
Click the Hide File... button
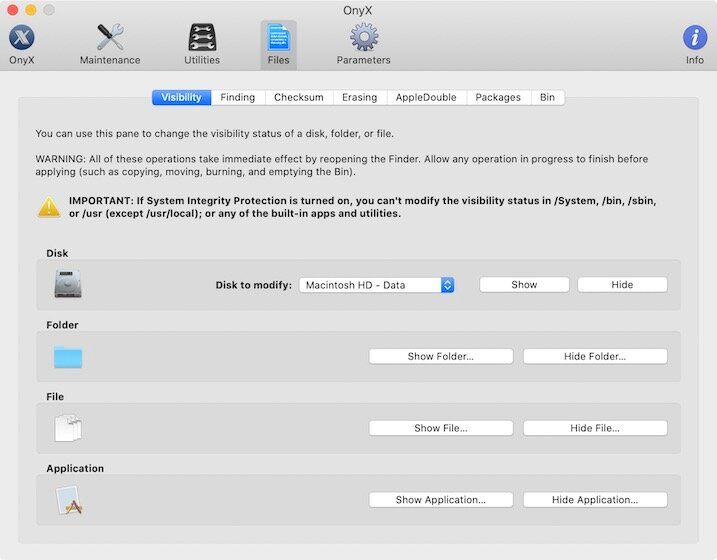(x=594, y=428)
